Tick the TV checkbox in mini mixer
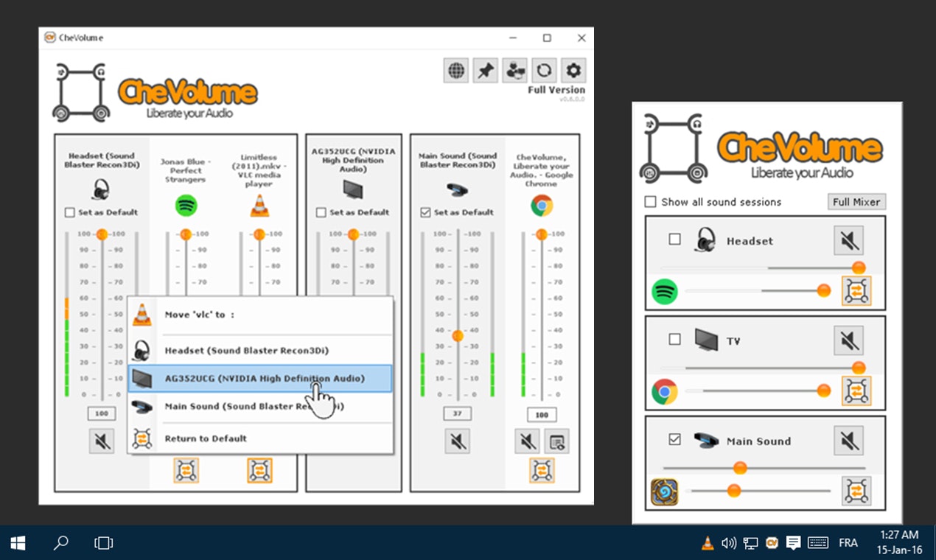This screenshot has width=936, height=560. click(674, 339)
